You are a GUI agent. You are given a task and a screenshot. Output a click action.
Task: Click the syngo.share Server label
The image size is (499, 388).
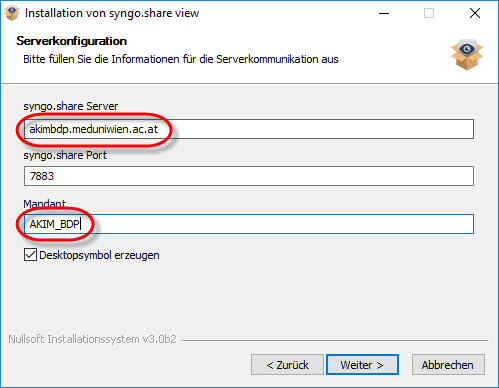pos(71,106)
